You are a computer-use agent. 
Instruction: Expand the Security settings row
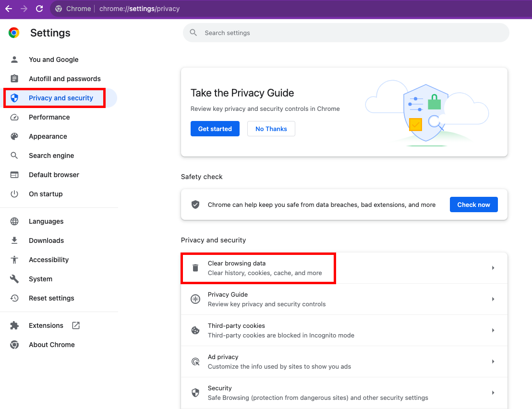click(493, 393)
